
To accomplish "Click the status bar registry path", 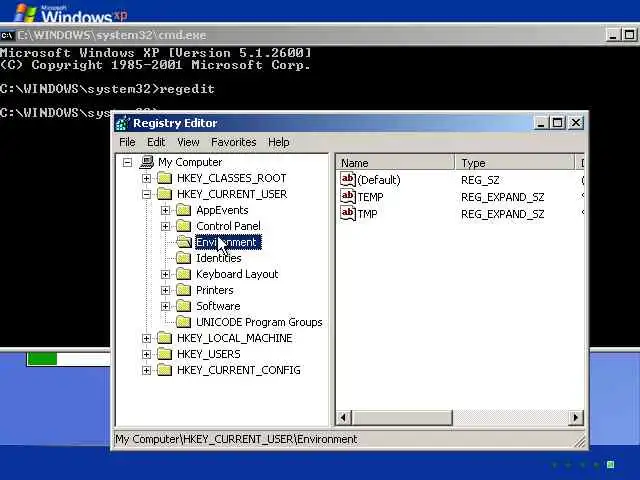I will 236,440.
